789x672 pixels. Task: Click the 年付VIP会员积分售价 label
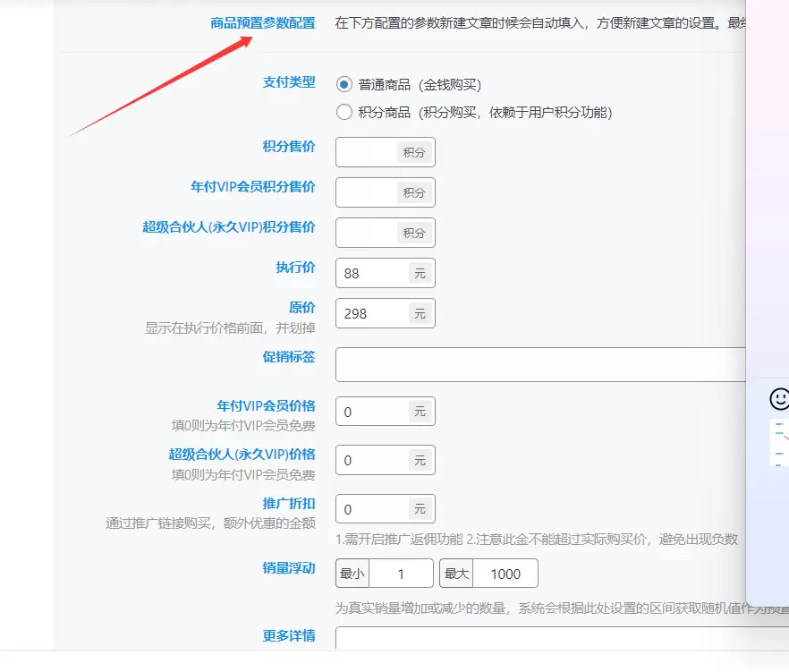(x=252, y=187)
